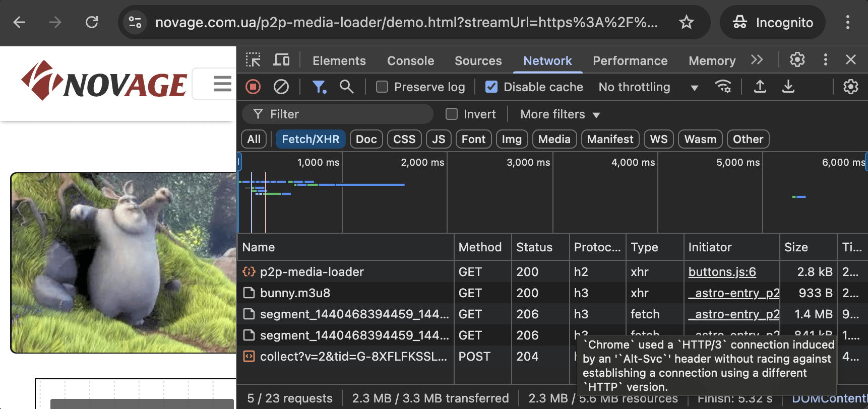Click the browser forward arrow
The height and width of the screenshot is (409, 868).
coord(55,22)
